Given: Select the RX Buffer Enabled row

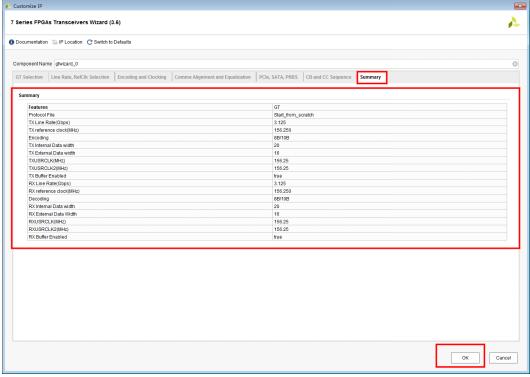Looking at the screenshot, I should point(267,237).
